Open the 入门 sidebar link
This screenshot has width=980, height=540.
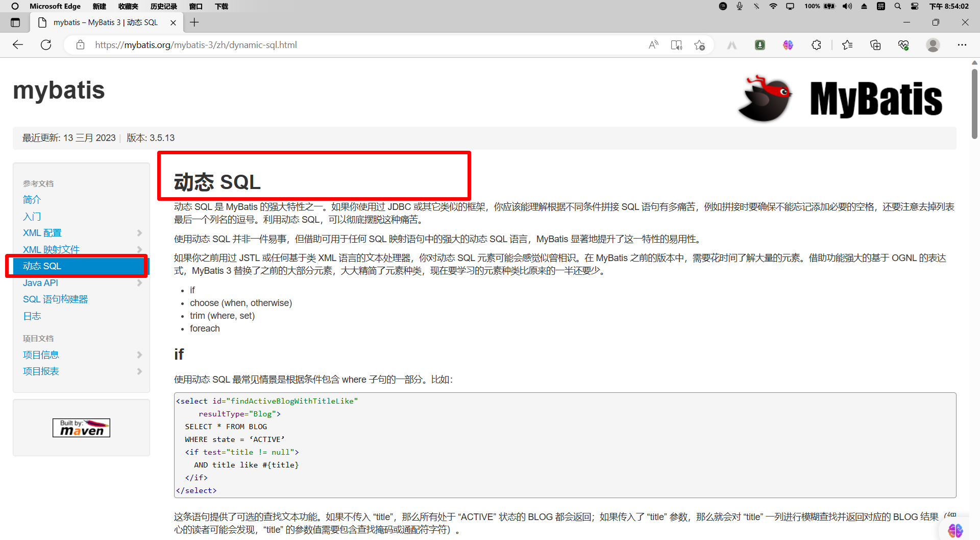click(x=32, y=217)
